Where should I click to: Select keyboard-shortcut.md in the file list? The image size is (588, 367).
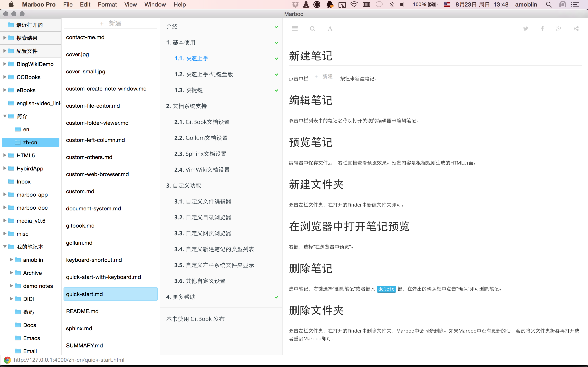click(94, 260)
